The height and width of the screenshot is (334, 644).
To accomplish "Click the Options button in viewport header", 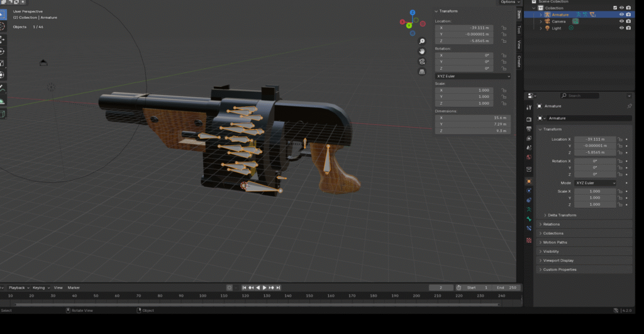I will [x=508, y=2].
